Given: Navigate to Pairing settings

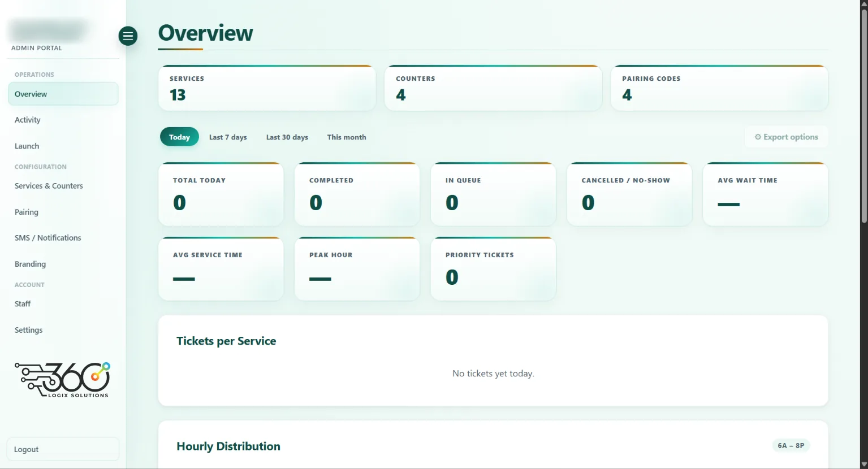Looking at the screenshot, I should tap(63, 212).
